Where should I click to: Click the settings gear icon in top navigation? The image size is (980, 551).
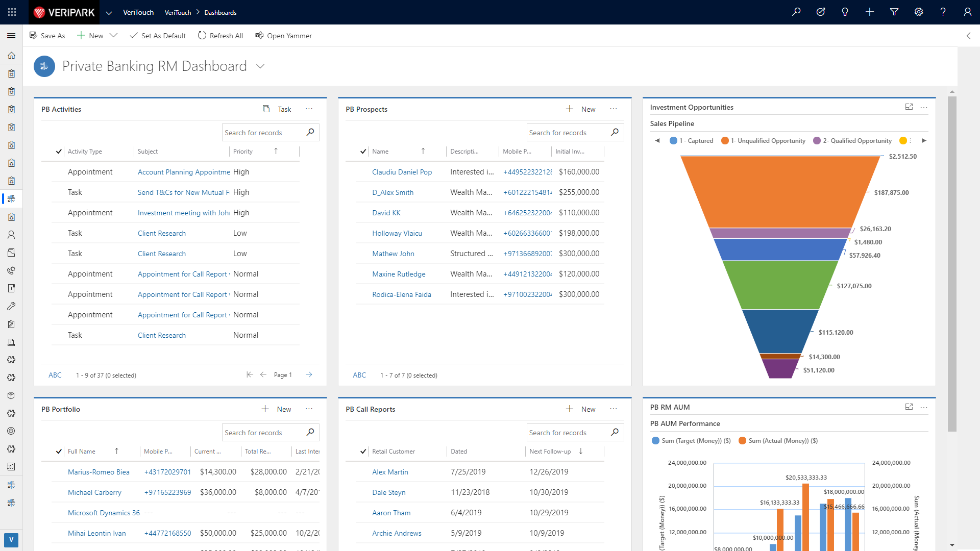918,12
